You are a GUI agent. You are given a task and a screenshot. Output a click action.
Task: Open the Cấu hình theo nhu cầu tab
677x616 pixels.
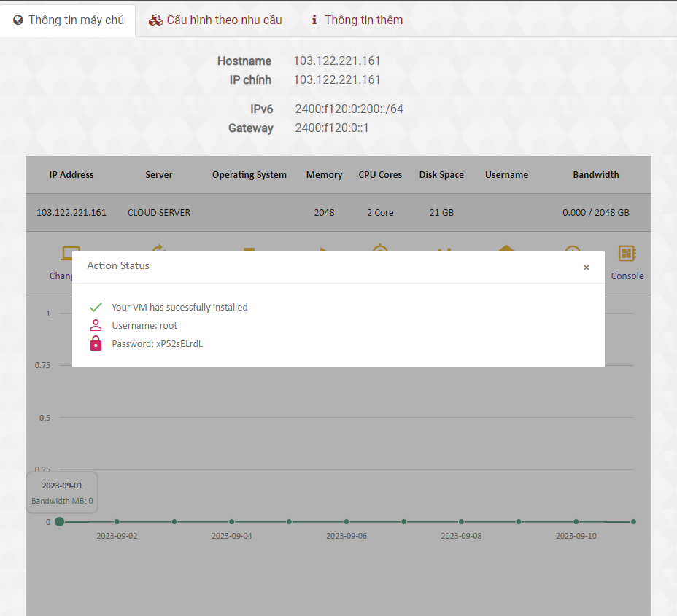[215, 20]
